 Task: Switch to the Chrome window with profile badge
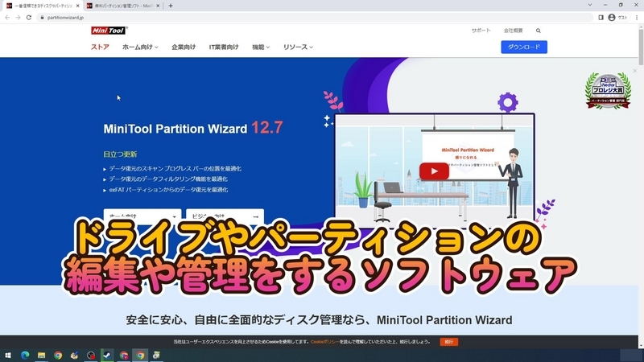tap(124, 356)
